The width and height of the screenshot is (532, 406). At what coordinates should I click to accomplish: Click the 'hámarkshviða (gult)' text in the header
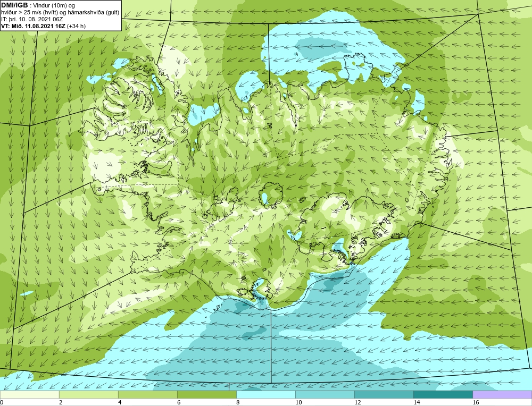click(93, 13)
